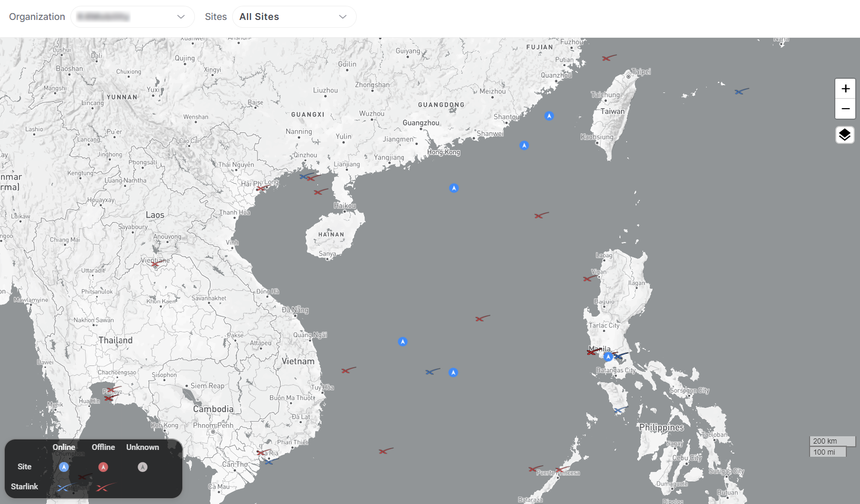Select the site marker east of Quang Ngai
This screenshot has height=504, width=860.
402,342
